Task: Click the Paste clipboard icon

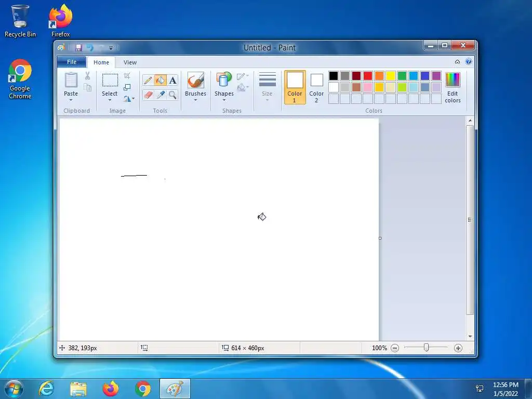Action: 71,80
